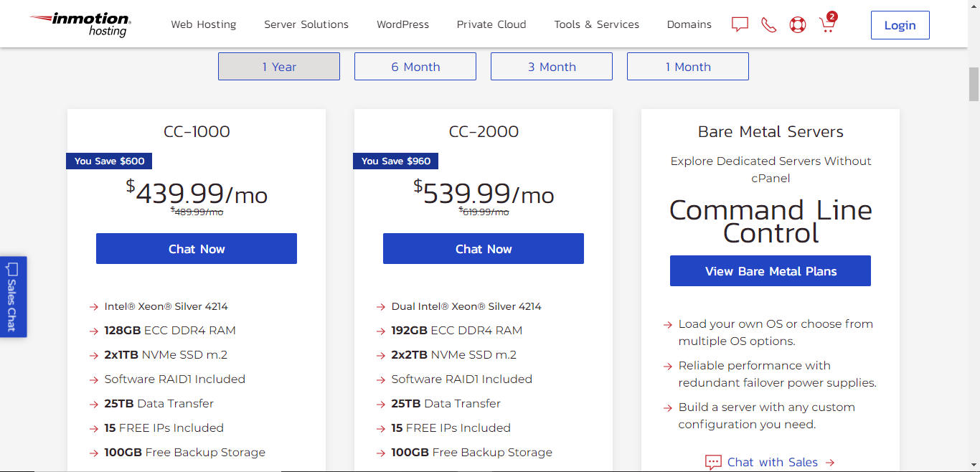This screenshot has height=472, width=980.
Task: Click Chat Now under CC-2000
Action: click(484, 249)
